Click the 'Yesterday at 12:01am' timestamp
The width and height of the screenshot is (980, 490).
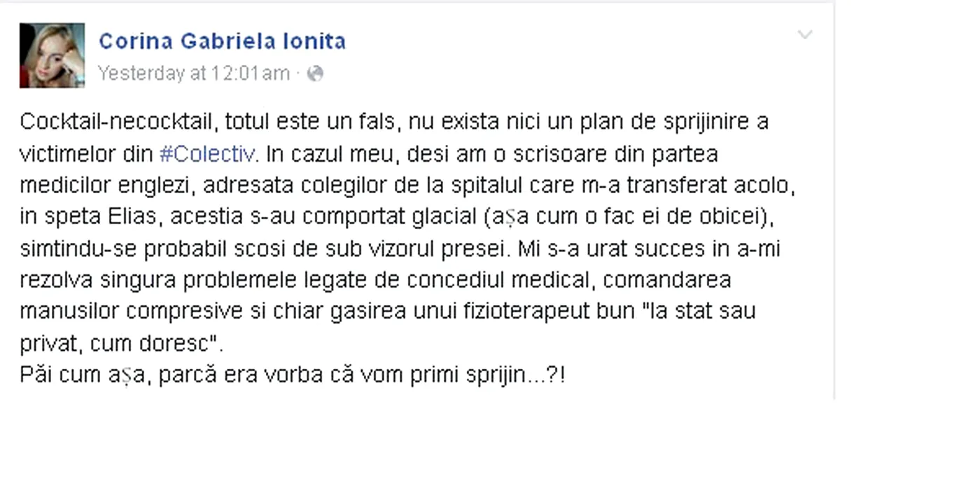193,73
